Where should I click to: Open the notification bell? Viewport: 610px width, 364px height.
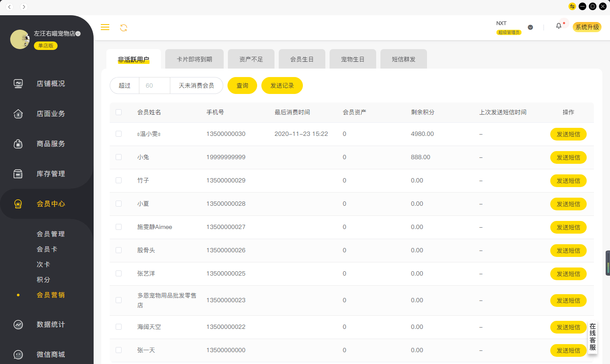click(x=559, y=26)
